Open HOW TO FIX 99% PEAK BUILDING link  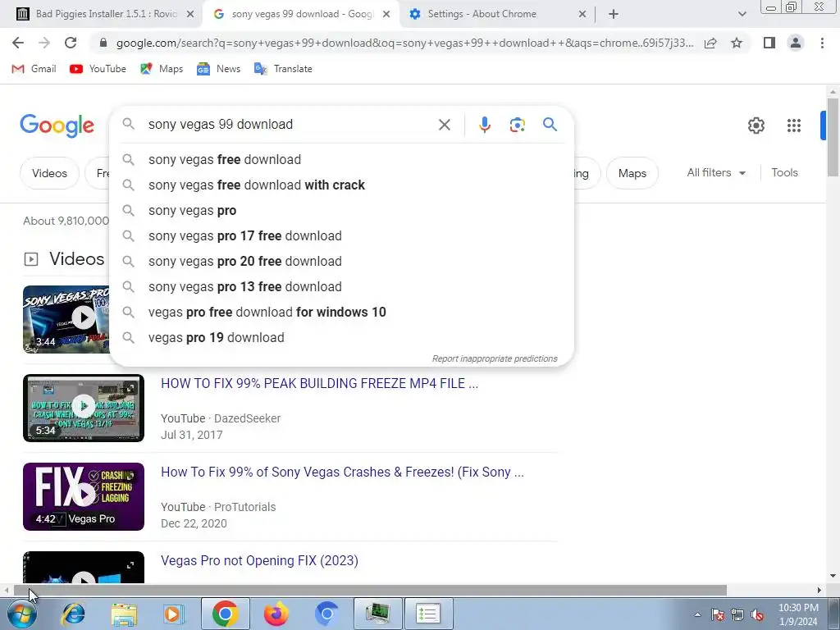[319, 384]
